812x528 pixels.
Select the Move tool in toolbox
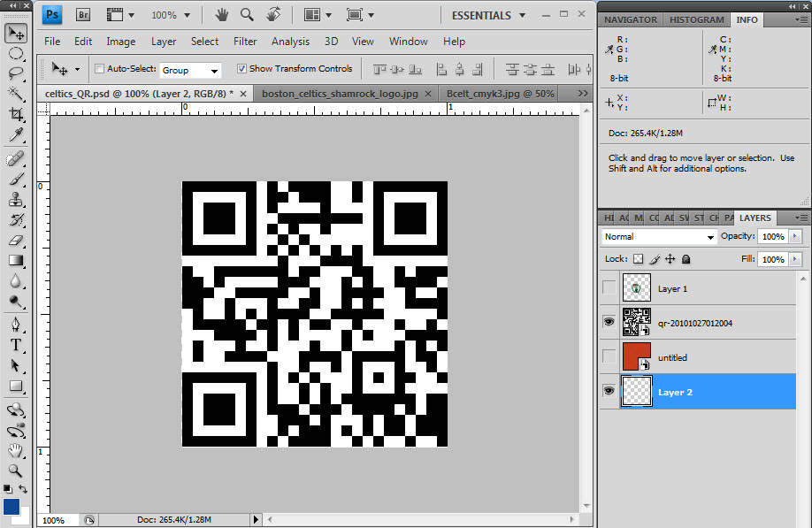click(x=16, y=33)
